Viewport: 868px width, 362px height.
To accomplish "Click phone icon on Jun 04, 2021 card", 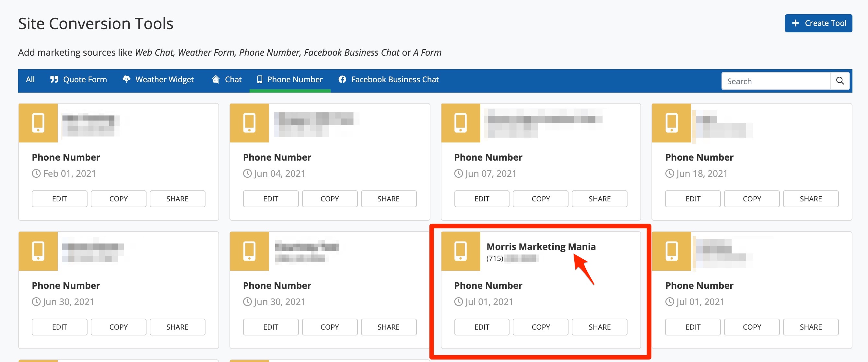I will coord(249,123).
